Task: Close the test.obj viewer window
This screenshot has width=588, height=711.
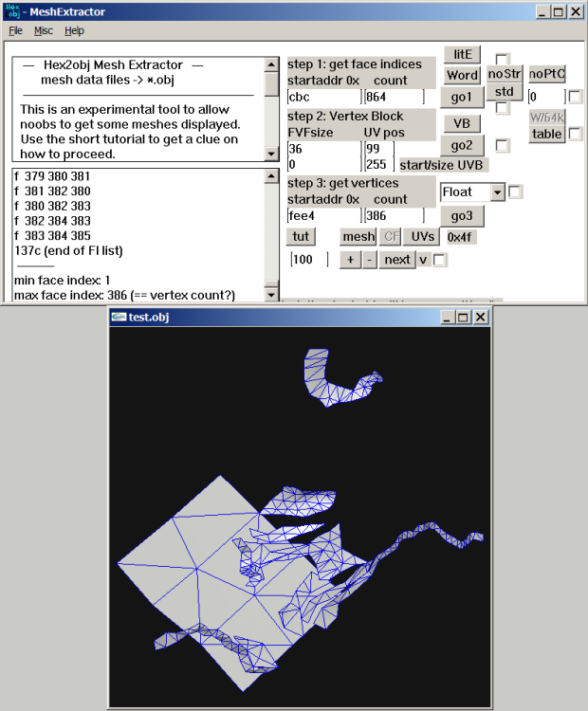Action: coord(481,317)
